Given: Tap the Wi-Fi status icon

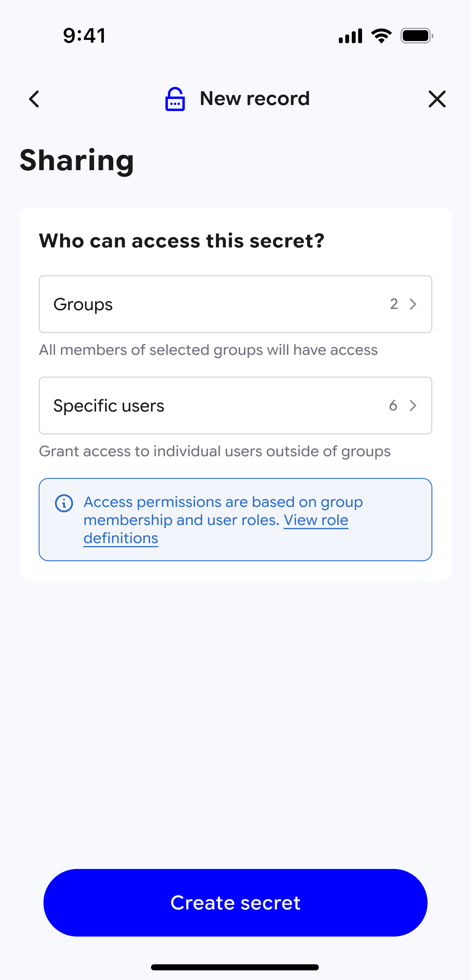Looking at the screenshot, I should click(x=381, y=36).
